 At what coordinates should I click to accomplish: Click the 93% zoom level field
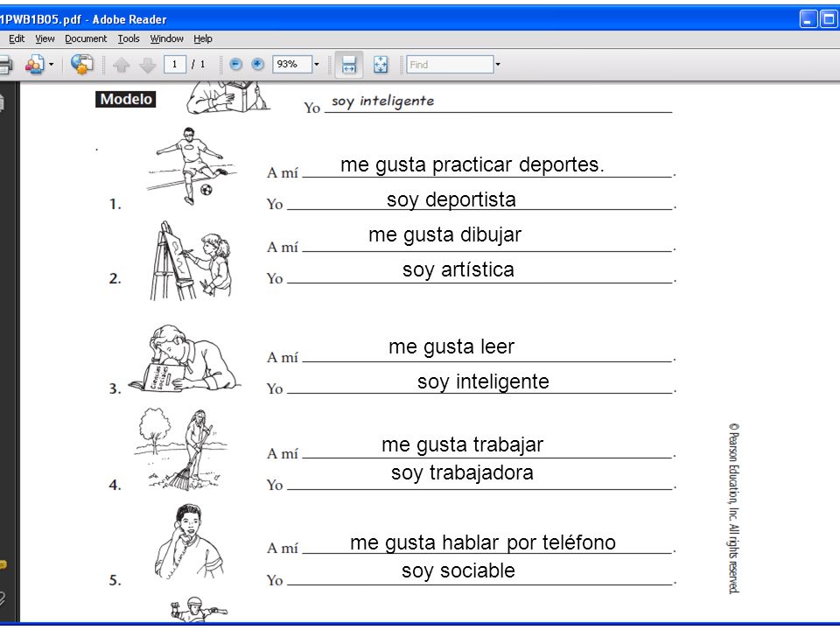pyautogui.click(x=292, y=64)
